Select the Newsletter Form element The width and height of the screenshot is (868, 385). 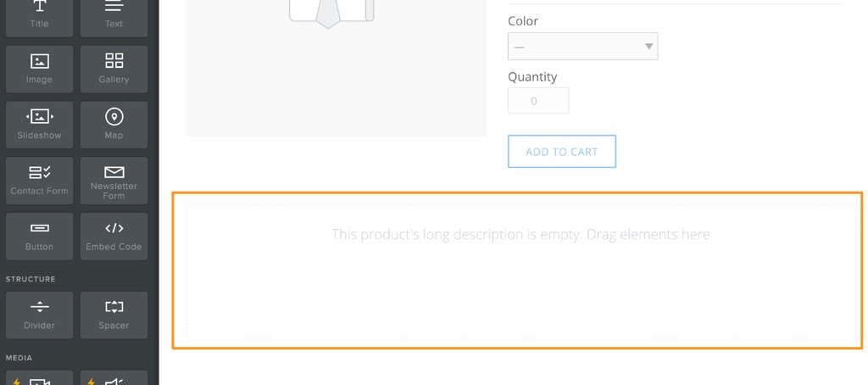(114, 180)
